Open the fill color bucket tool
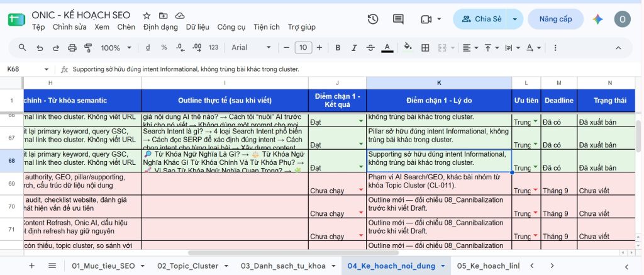 pos(408,47)
